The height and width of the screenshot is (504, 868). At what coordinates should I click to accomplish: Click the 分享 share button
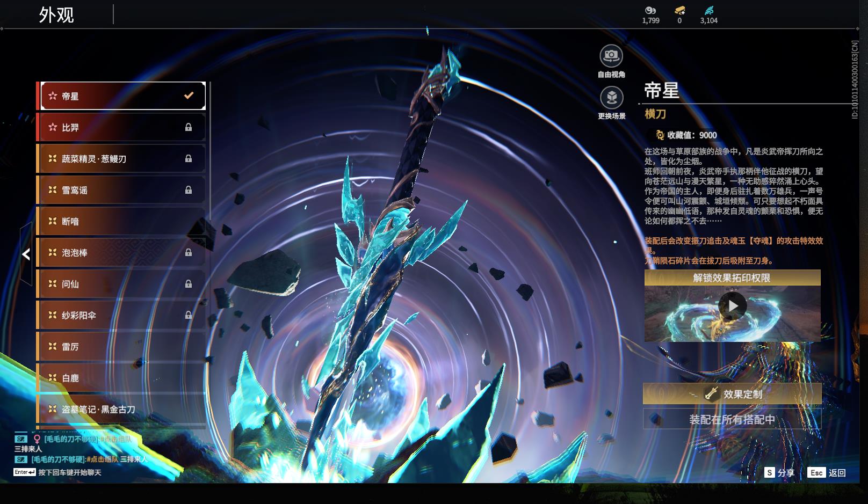[x=779, y=472]
